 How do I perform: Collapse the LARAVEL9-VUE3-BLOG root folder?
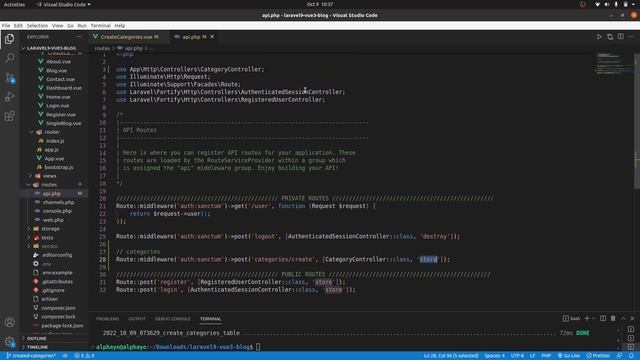tap(51, 48)
